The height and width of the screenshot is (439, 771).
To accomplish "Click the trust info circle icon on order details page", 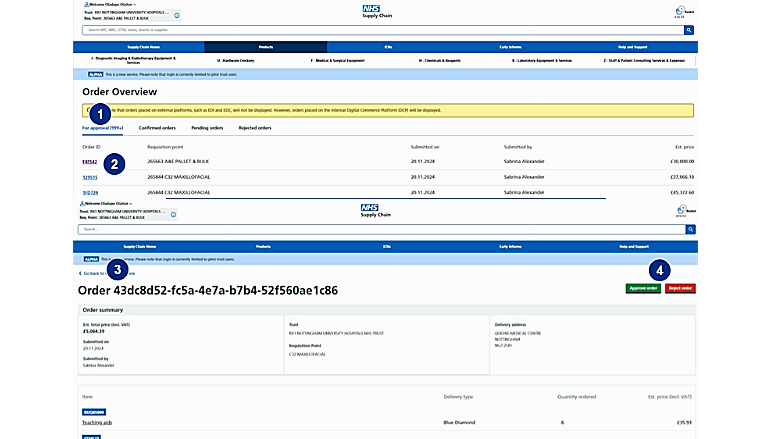I will click(173, 214).
